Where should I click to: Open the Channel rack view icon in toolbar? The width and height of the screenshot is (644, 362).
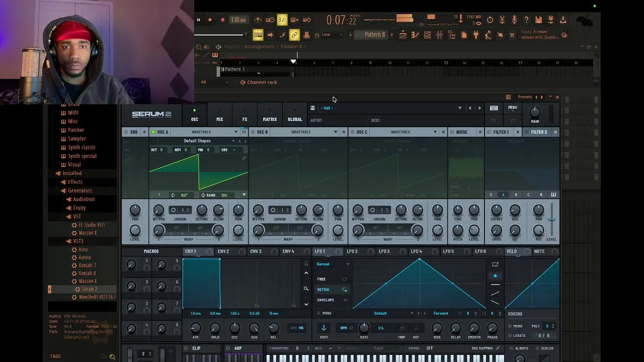(427, 35)
